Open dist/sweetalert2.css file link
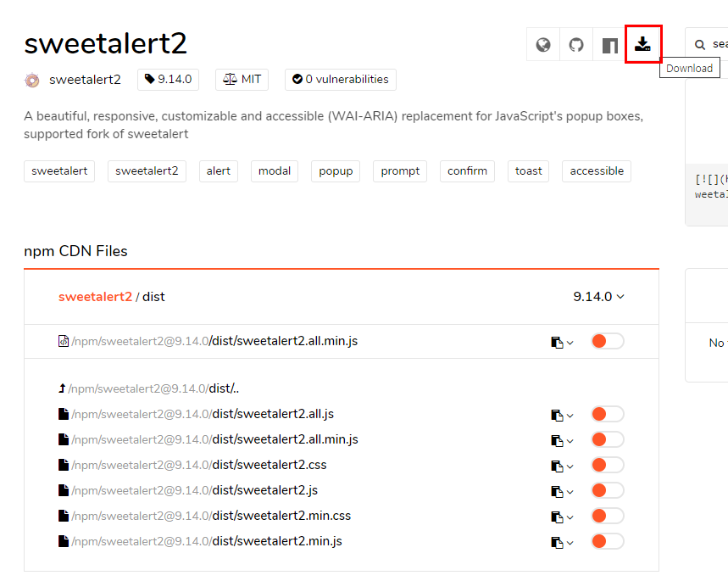728x581 pixels. [x=199, y=465]
